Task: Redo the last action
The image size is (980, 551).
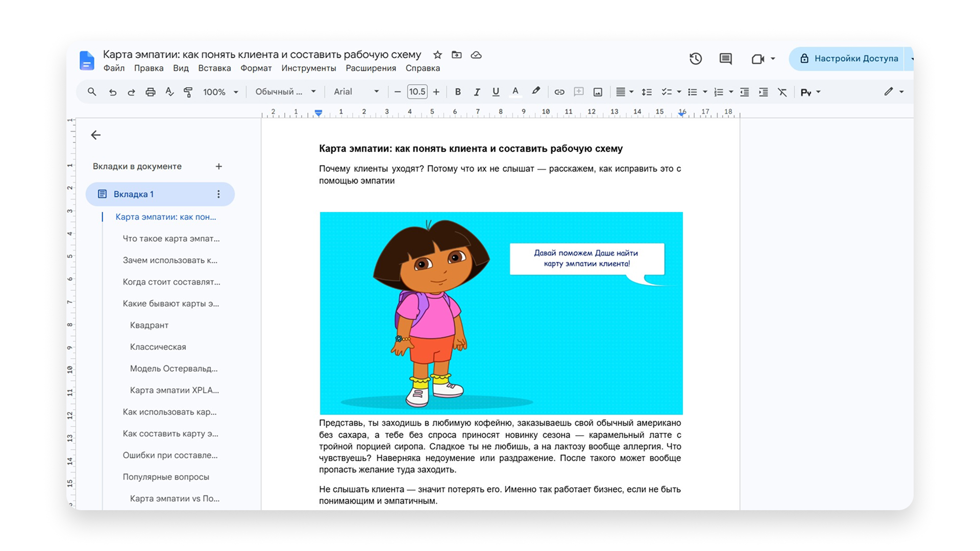Action: 131,92
